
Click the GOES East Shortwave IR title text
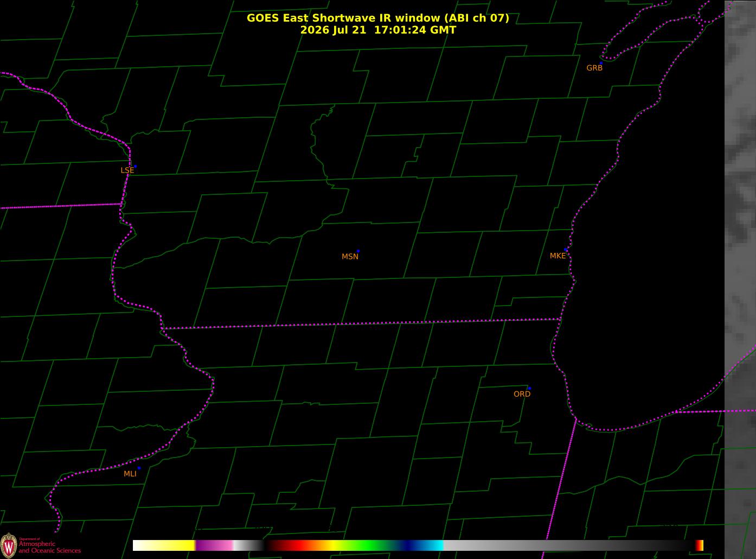click(x=378, y=18)
